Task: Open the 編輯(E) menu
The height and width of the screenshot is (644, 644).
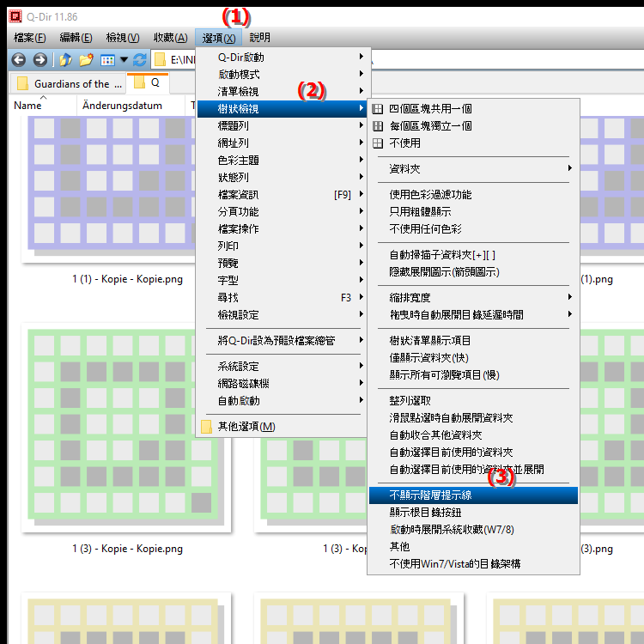Action: pos(76,38)
